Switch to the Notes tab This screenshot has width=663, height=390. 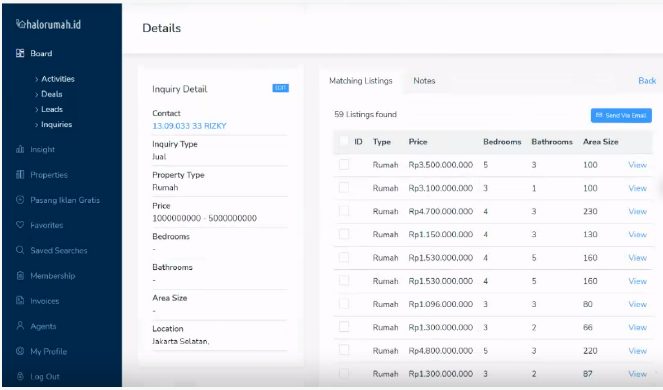[x=424, y=80]
